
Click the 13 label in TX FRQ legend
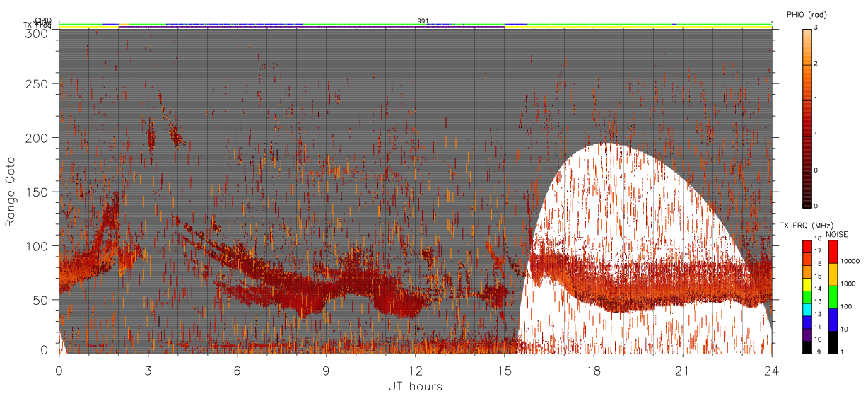(x=819, y=301)
